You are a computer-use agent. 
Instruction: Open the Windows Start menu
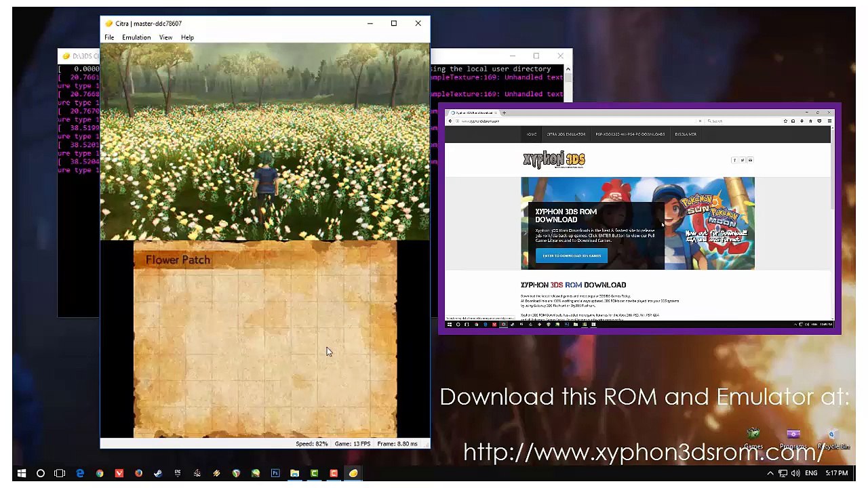(21, 473)
